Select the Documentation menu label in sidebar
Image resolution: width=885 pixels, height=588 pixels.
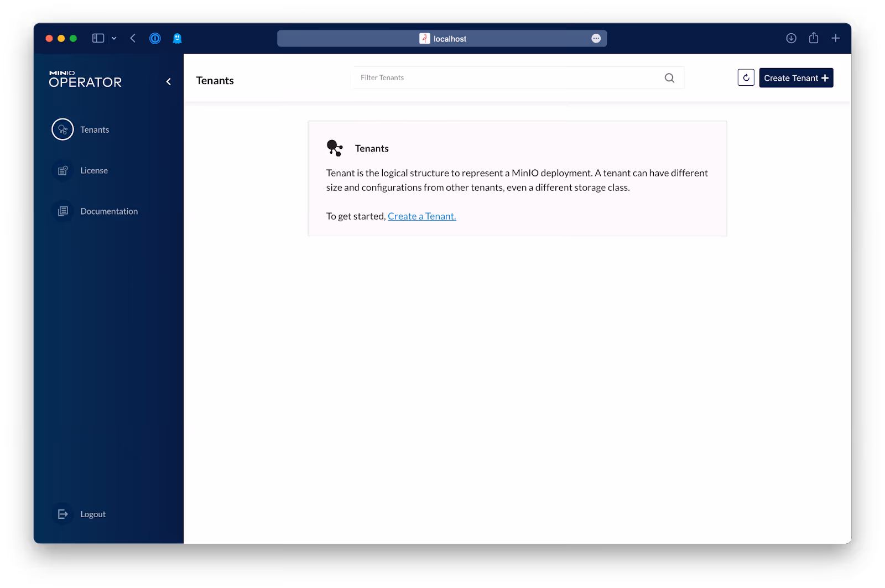click(109, 211)
